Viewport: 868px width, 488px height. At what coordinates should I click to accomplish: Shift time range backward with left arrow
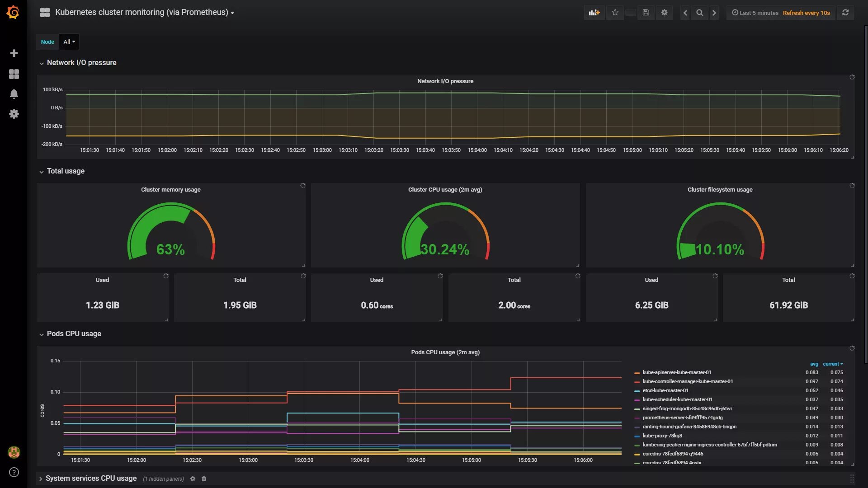point(685,13)
